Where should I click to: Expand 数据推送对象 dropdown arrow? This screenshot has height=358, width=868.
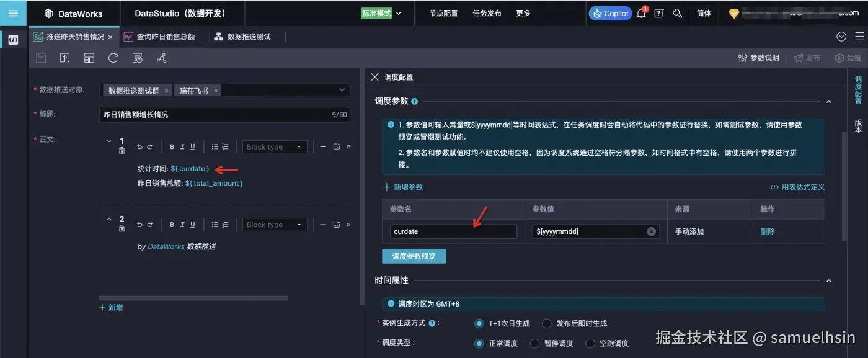coord(342,90)
